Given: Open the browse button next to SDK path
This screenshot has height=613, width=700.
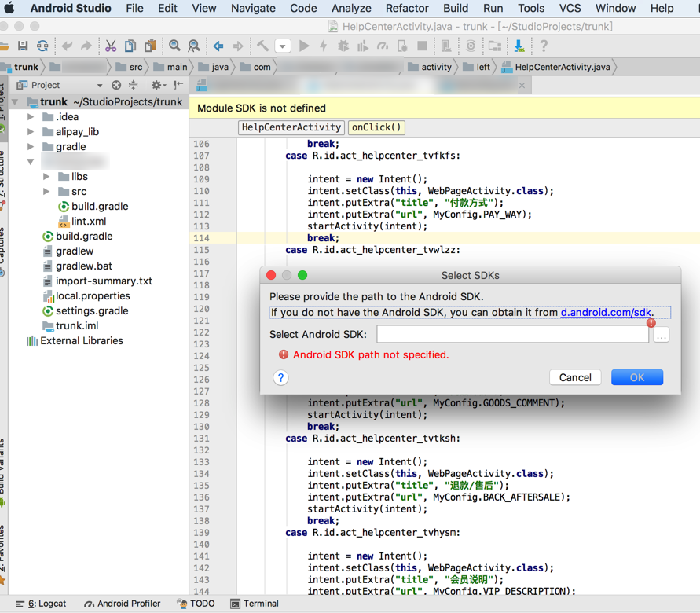Looking at the screenshot, I should [x=662, y=335].
